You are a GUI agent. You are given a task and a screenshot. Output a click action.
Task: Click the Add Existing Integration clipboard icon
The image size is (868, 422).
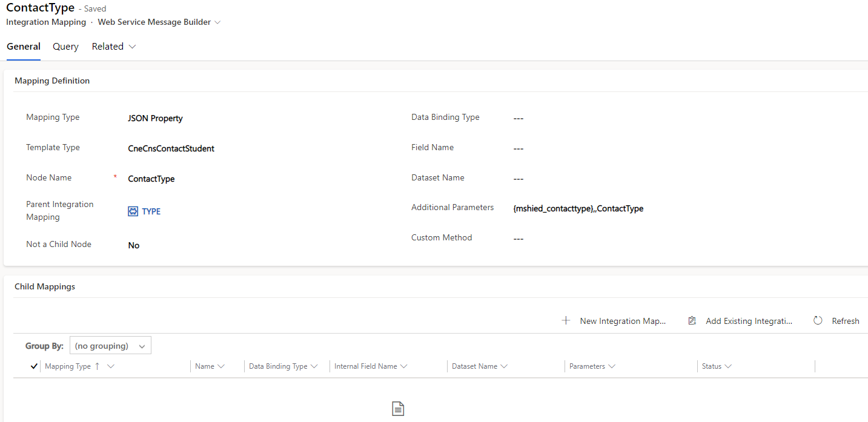(x=692, y=321)
